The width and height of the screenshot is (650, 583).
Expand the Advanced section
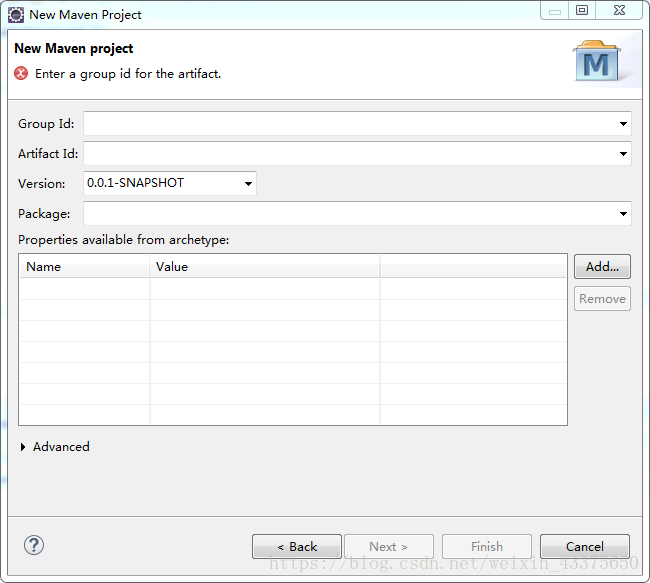23,447
